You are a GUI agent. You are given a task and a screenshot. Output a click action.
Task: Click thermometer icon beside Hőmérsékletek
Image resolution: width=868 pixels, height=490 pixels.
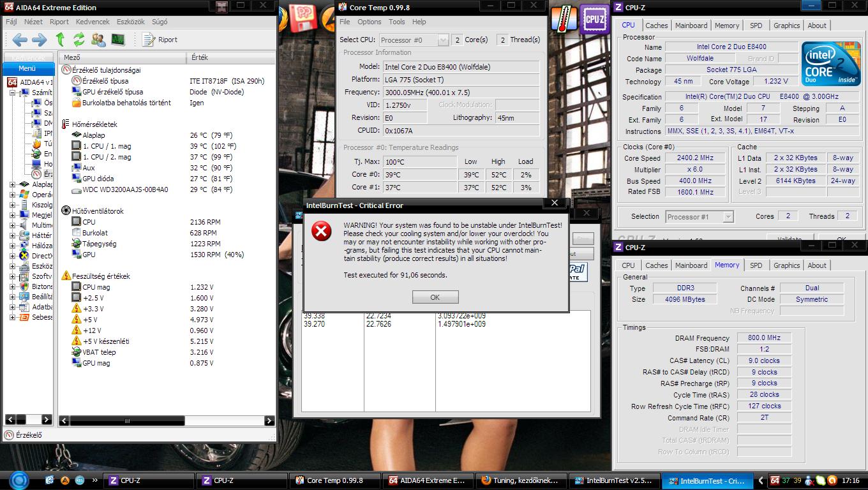(66, 124)
